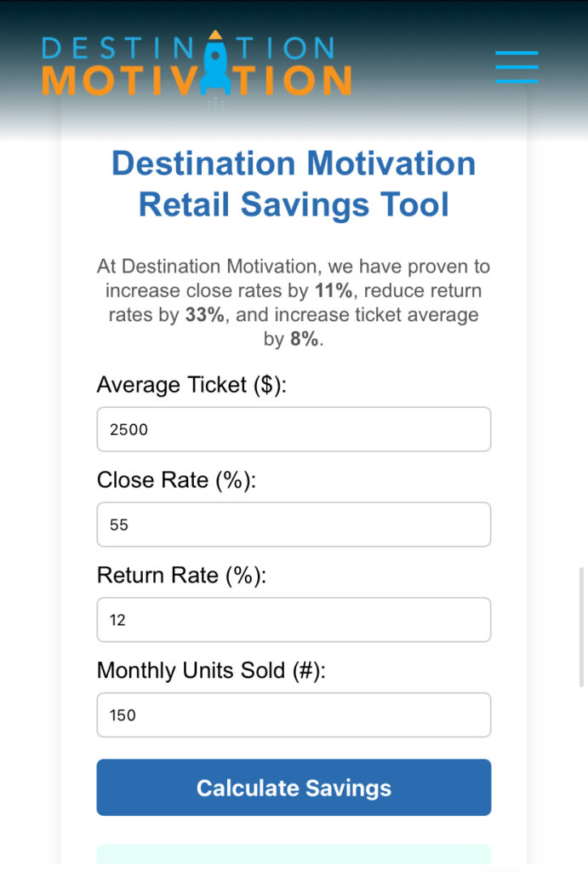Click the "Return Rate (%):" label
The height and width of the screenshot is (872, 588).
[x=181, y=576]
